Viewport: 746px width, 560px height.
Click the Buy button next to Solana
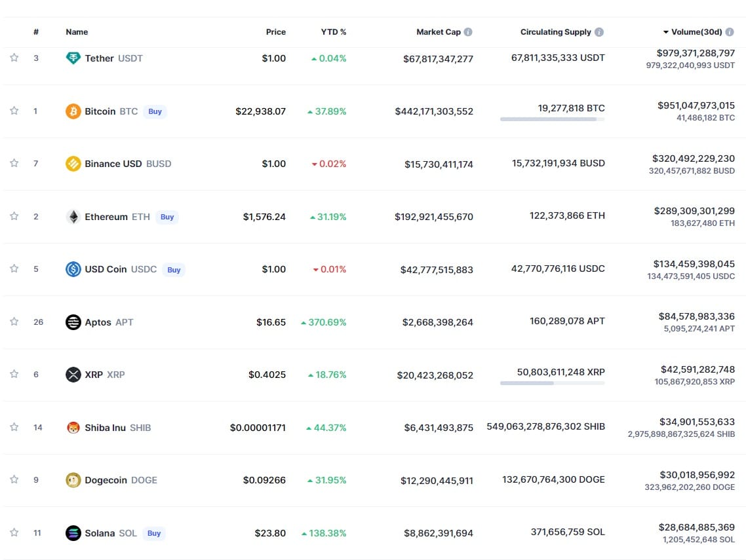tap(153, 533)
